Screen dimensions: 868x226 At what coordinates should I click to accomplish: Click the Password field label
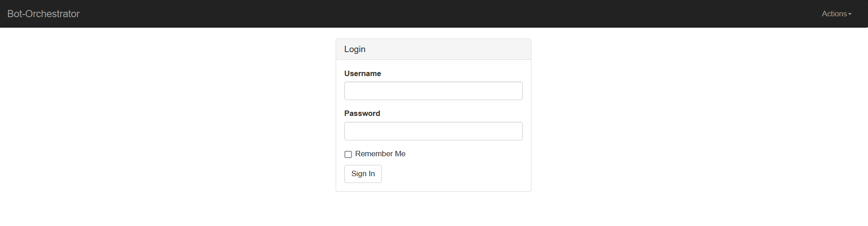pyautogui.click(x=362, y=113)
